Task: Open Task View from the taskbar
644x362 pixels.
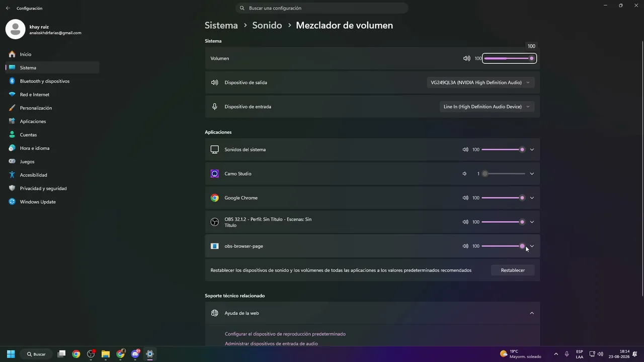Action: pyautogui.click(x=61, y=354)
